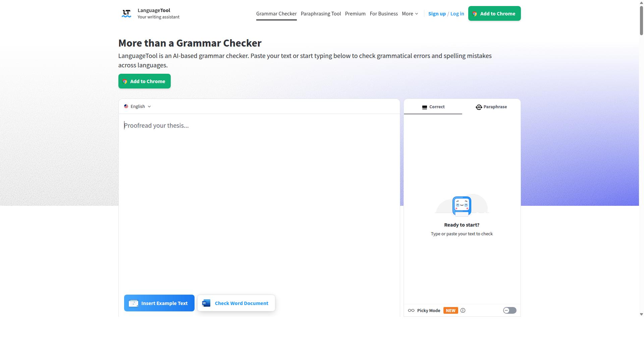Enable the Picky Mode toggle

[509, 310]
